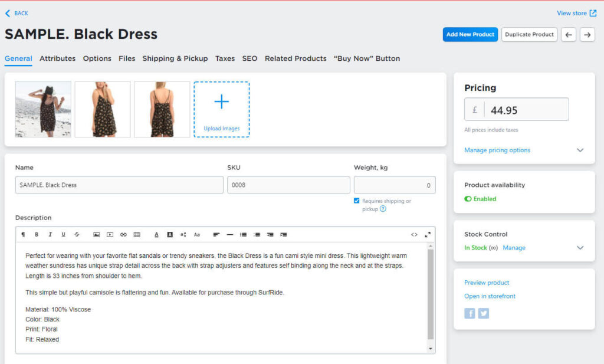Click the description editor scrollbar thumb
604x364 pixels.
click(431, 294)
